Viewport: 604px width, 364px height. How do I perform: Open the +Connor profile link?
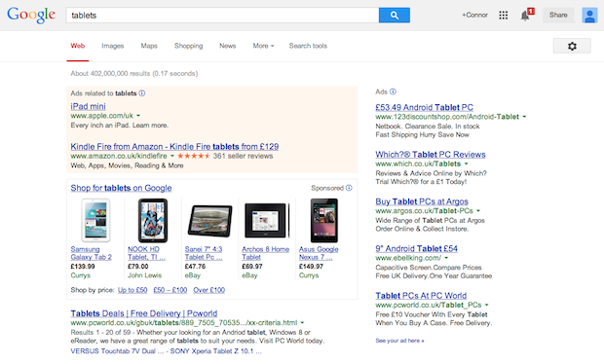point(475,15)
